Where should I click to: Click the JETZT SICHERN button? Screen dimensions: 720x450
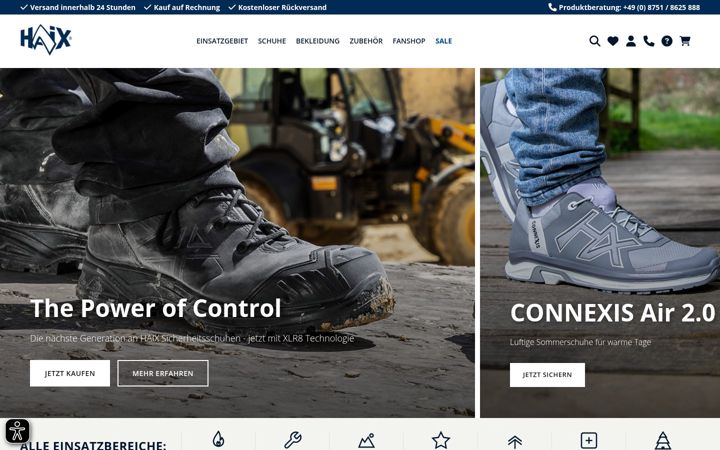547,375
